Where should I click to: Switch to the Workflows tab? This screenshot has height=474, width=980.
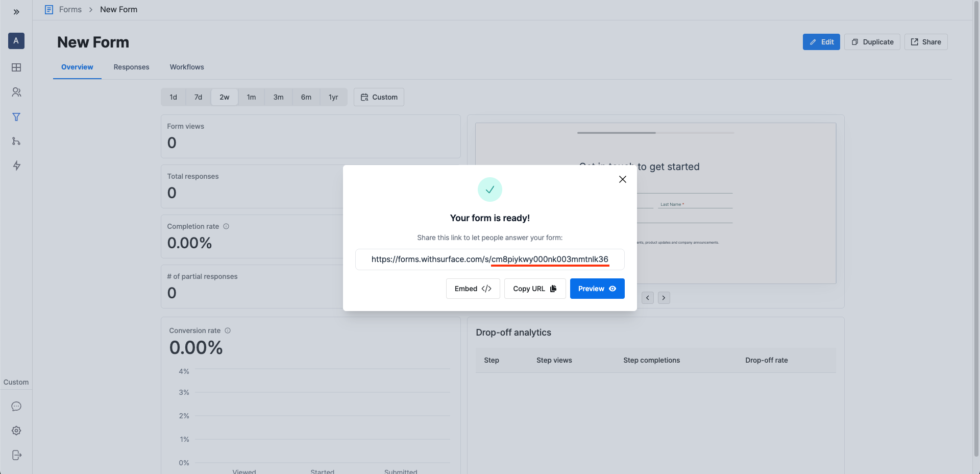pos(186,67)
